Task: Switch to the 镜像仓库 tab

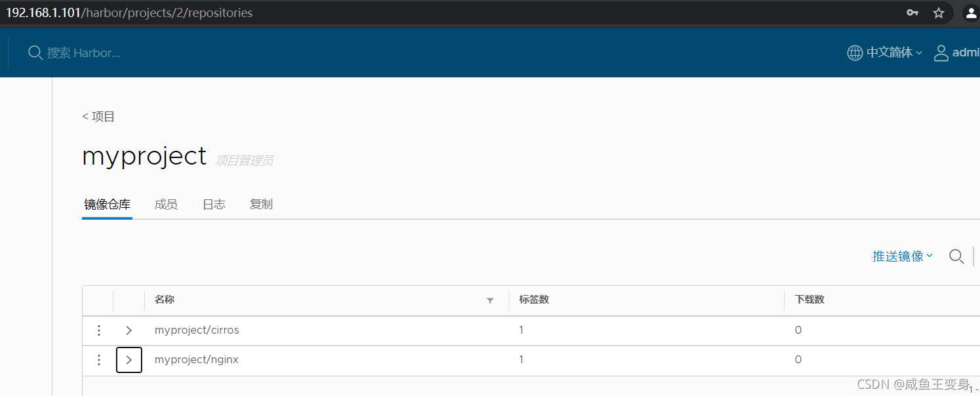Action: 107,205
